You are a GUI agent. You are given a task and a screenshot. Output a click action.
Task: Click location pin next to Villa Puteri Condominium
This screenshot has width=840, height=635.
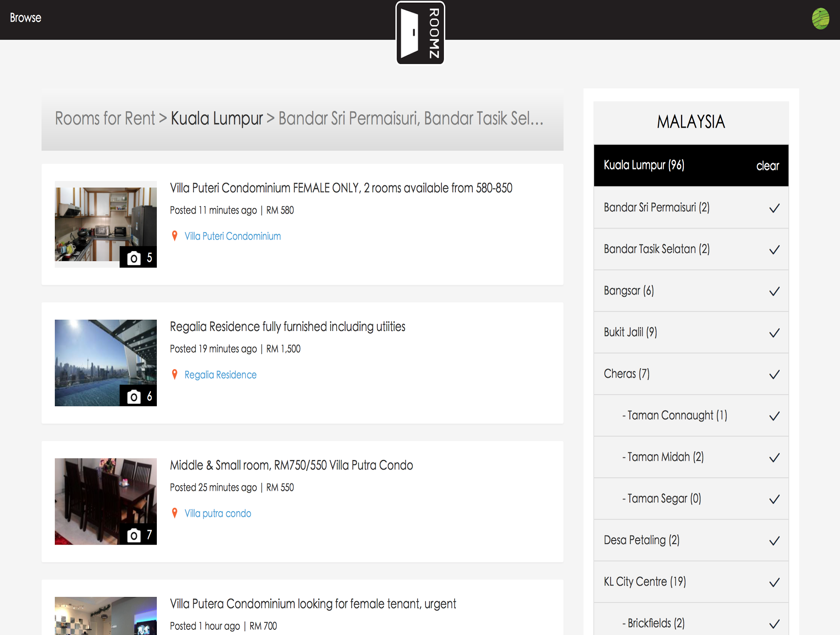(175, 236)
